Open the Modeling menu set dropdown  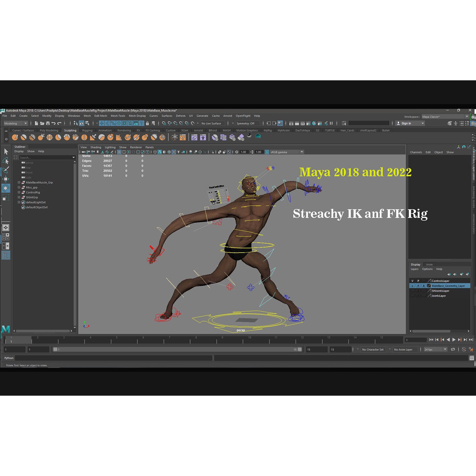(x=16, y=123)
